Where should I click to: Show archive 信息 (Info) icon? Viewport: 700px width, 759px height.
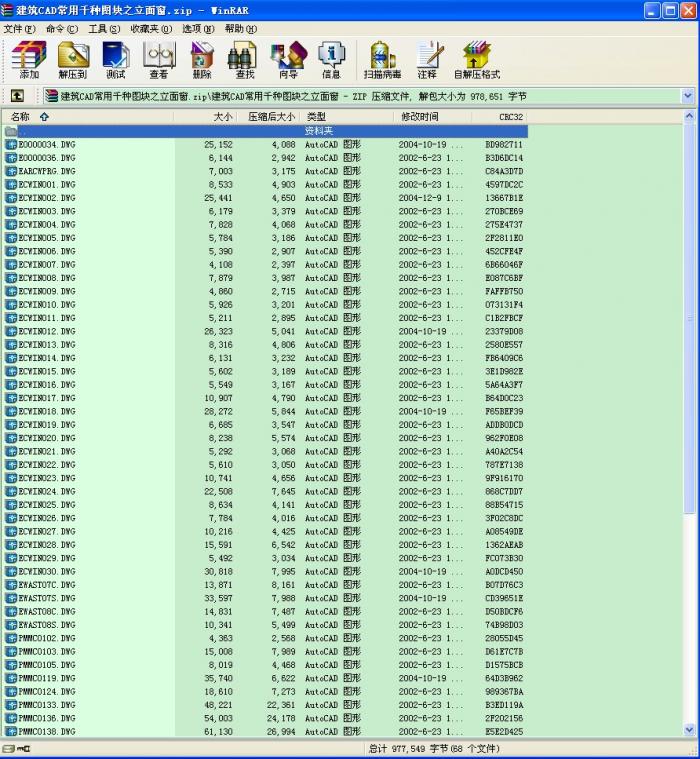331,60
